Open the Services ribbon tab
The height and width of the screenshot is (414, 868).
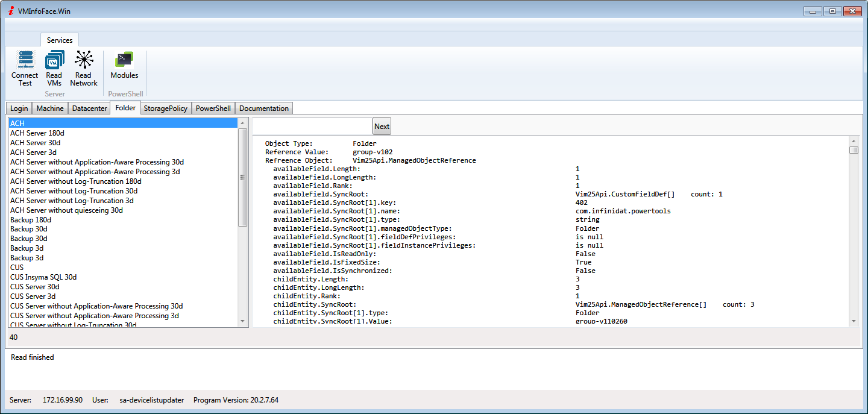(x=60, y=40)
